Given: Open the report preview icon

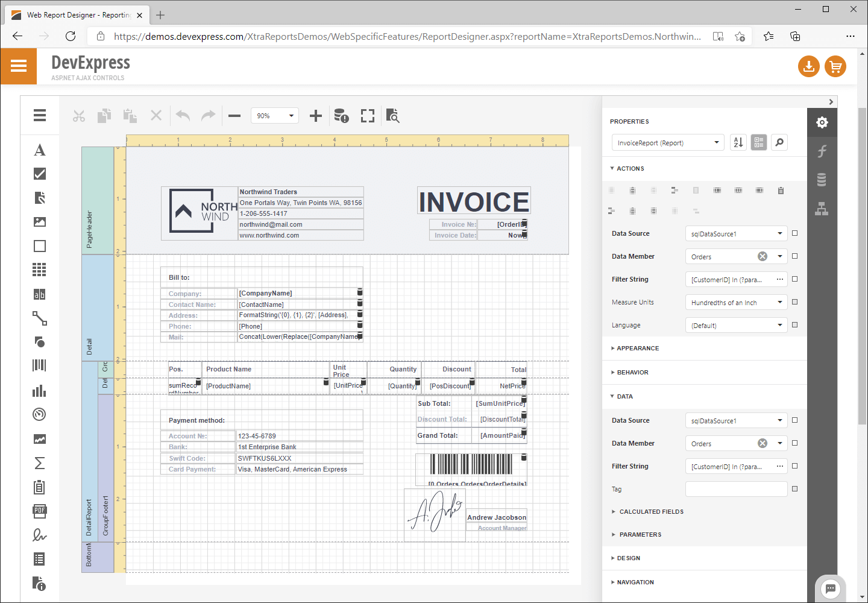Looking at the screenshot, I should pyautogui.click(x=393, y=116).
